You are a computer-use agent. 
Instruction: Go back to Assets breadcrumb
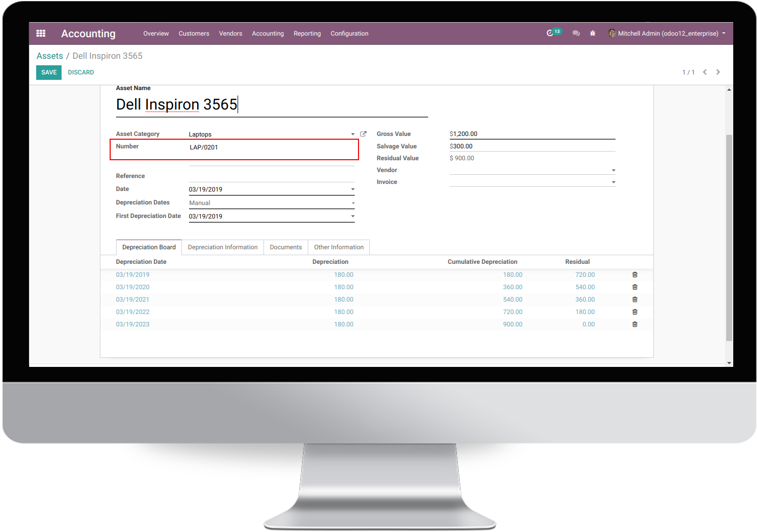50,56
